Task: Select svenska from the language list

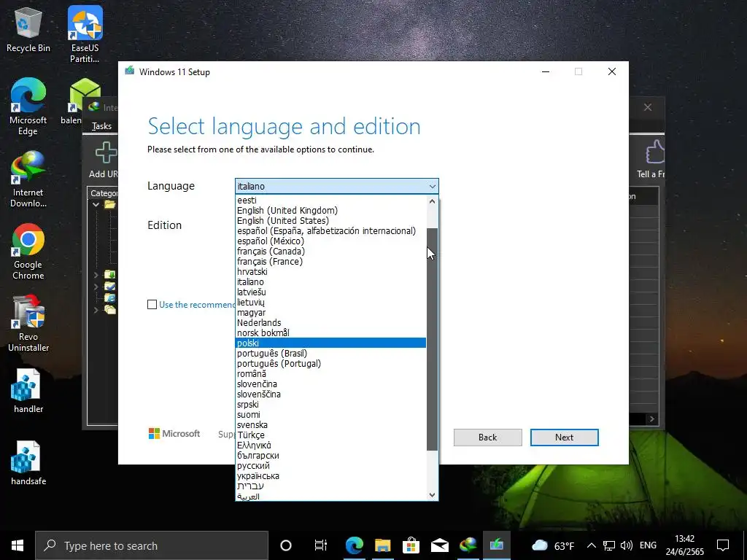Action: tap(331, 424)
